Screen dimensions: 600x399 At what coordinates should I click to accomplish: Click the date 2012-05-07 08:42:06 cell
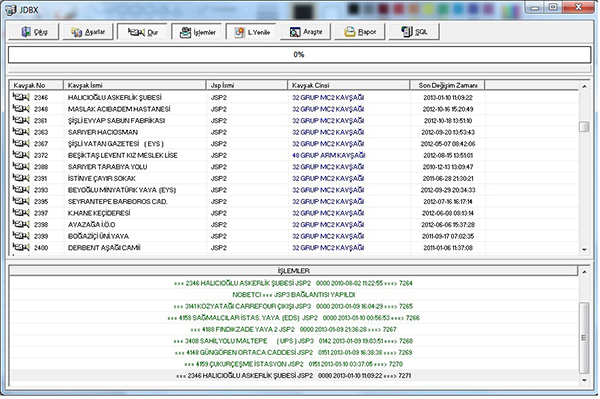coord(448,144)
